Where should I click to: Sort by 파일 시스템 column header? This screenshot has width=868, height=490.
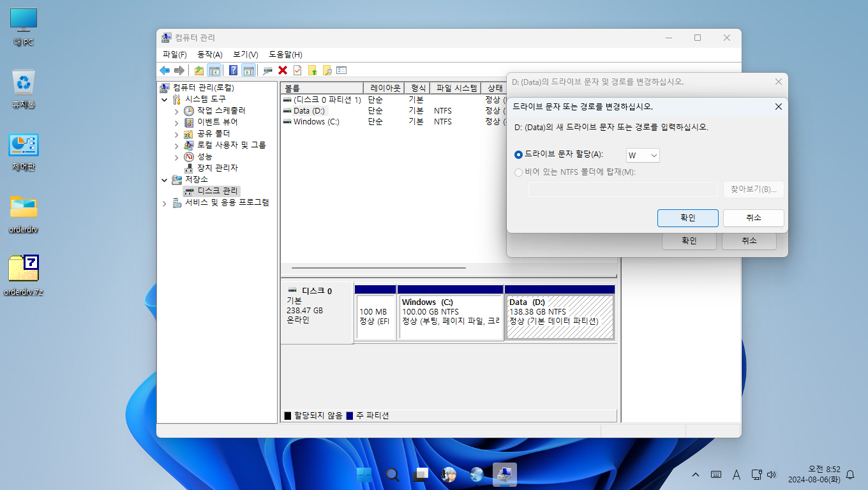click(x=456, y=88)
